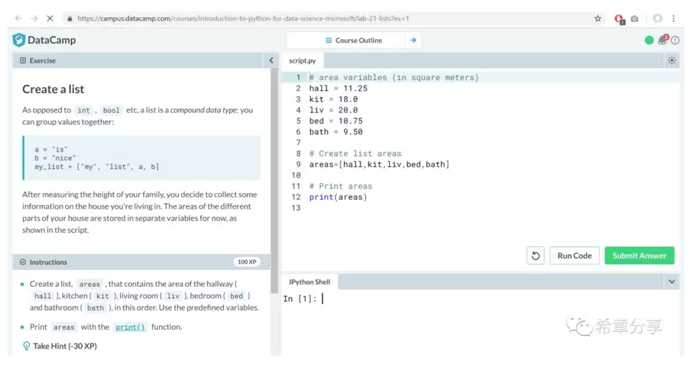Open the browser profile avatar

[x=658, y=19]
